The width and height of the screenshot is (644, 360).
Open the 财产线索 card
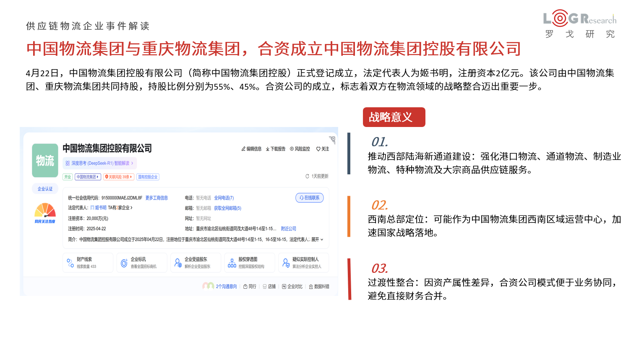coord(88,263)
